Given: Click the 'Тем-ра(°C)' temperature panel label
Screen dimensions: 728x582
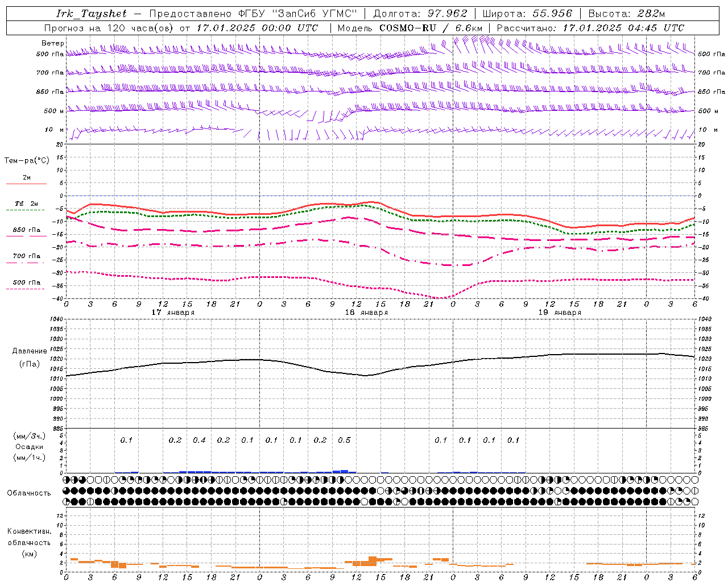Looking at the screenshot, I should coord(27,161).
